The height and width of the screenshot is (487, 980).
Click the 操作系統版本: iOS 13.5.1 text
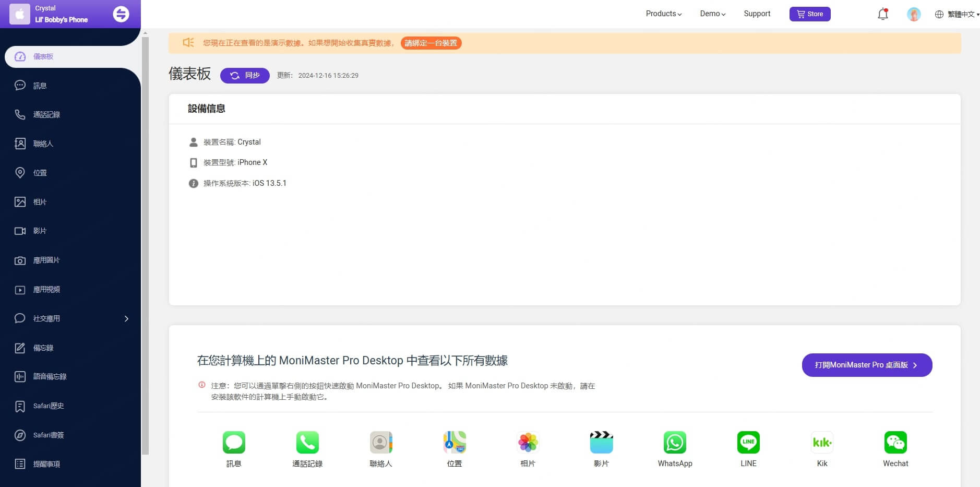point(245,183)
